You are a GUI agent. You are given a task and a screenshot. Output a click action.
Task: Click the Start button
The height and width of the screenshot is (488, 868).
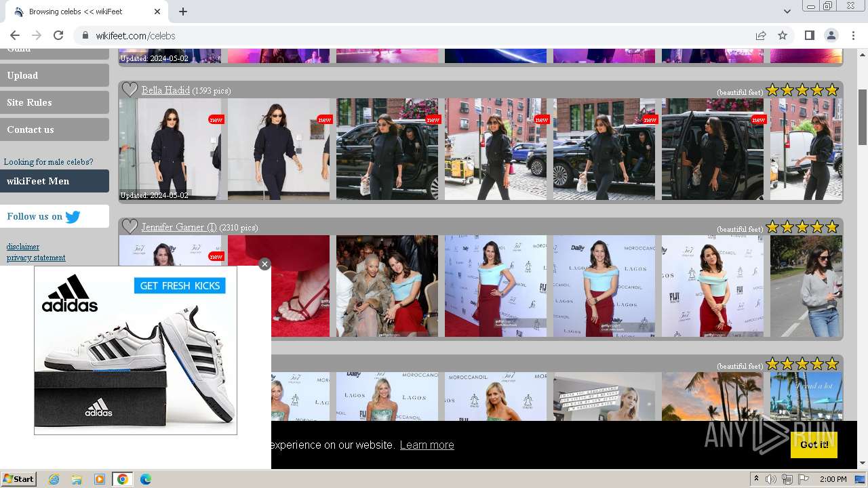point(18,479)
